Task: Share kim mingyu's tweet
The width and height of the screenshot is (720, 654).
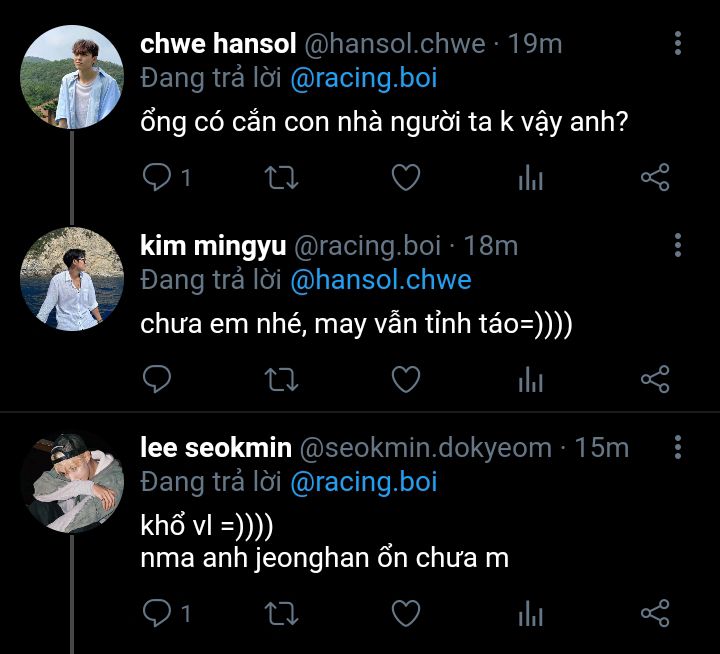Action: point(654,379)
